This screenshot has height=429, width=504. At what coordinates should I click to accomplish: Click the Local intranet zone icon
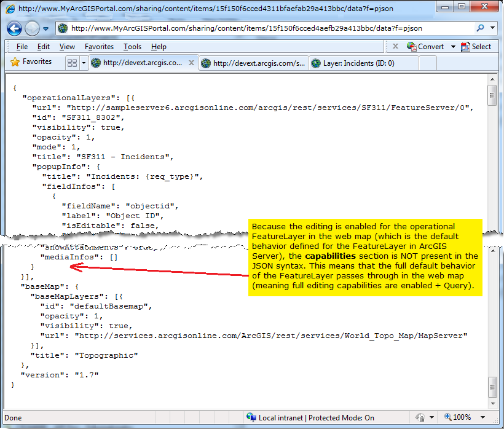252,417
